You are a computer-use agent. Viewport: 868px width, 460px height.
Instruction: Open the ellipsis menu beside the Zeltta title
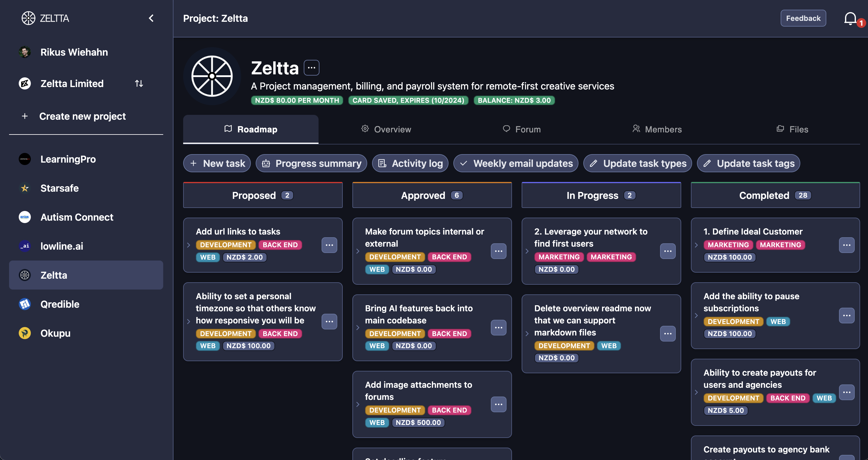311,68
